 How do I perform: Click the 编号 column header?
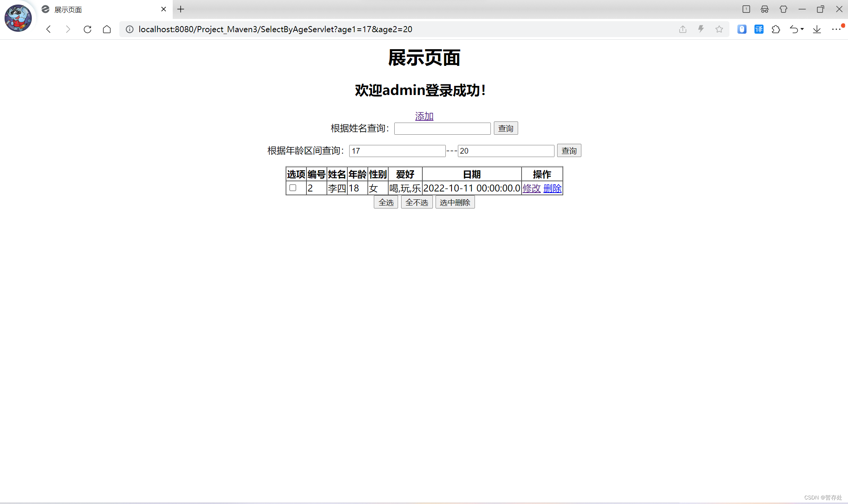pyautogui.click(x=317, y=174)
